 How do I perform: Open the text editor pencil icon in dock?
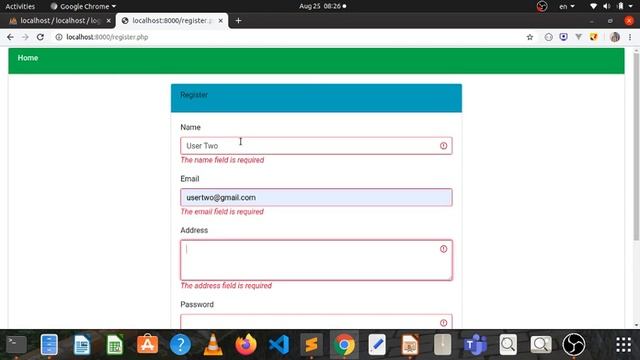coord(377,345)
